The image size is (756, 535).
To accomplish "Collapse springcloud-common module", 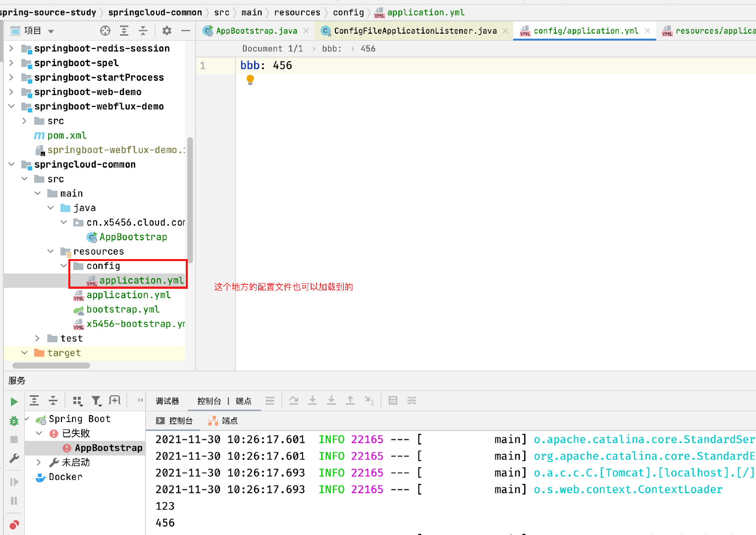I will [x=11, y=164].
